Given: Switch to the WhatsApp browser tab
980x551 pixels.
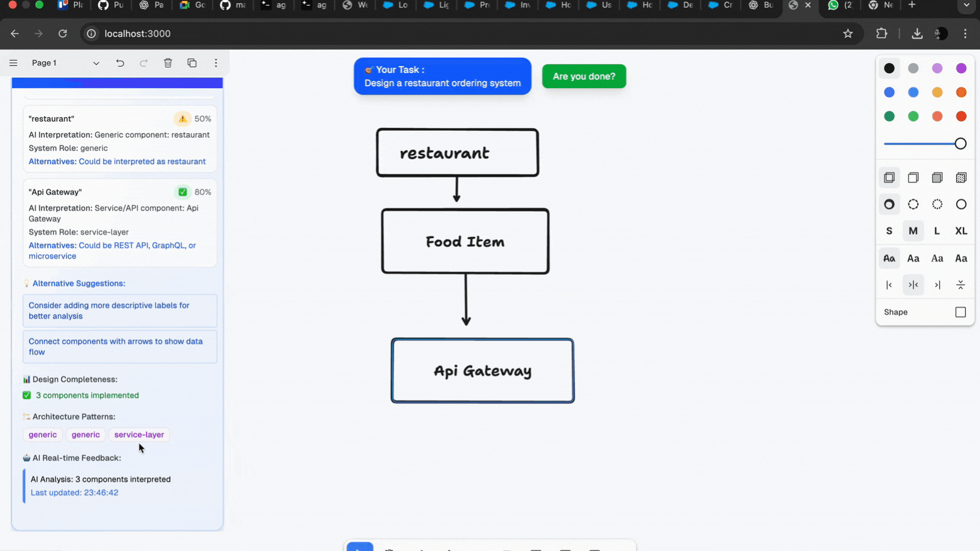Looking at the screenshot, I should tap(840, 5).
